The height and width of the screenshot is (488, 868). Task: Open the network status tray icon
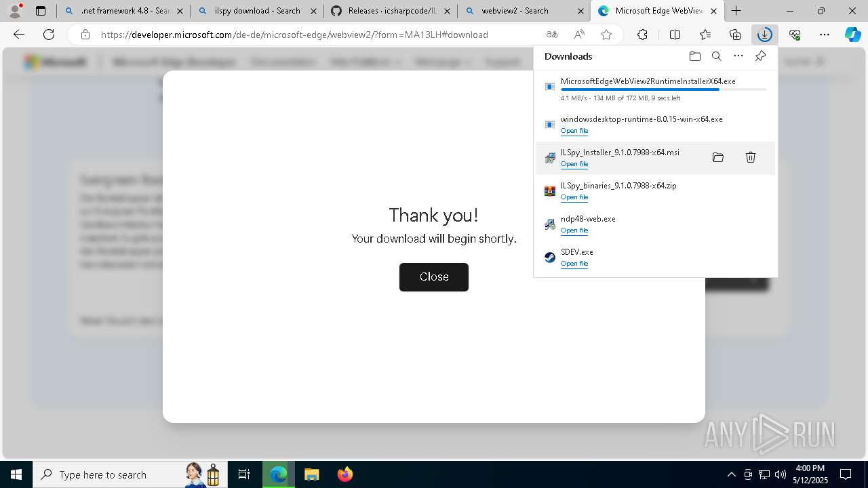coord(764,474)
